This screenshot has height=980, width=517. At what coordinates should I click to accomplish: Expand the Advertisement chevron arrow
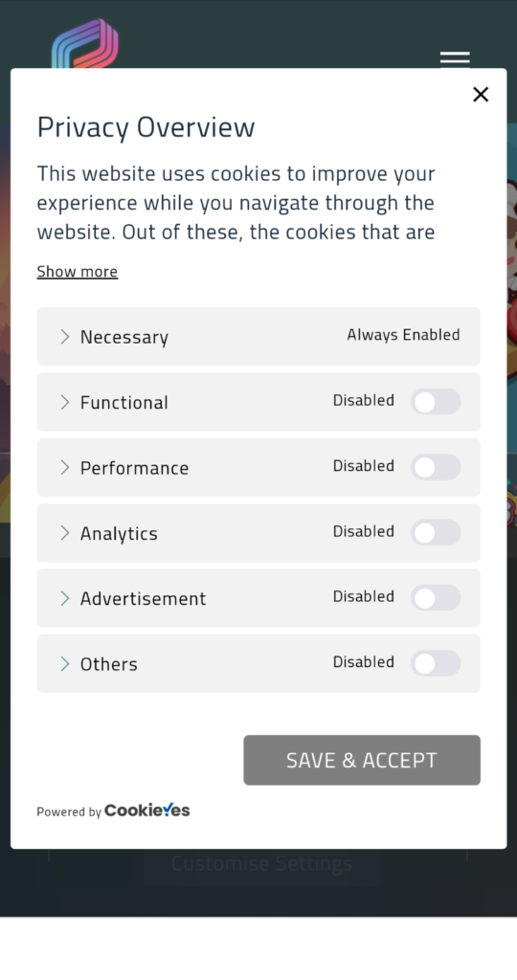(x=64, y=598)
